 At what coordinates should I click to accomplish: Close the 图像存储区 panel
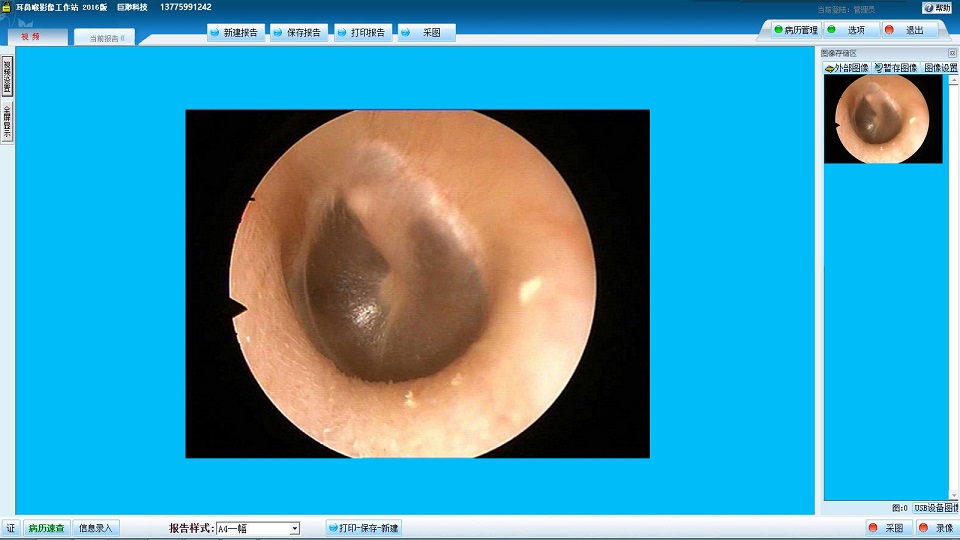(952, 53)
